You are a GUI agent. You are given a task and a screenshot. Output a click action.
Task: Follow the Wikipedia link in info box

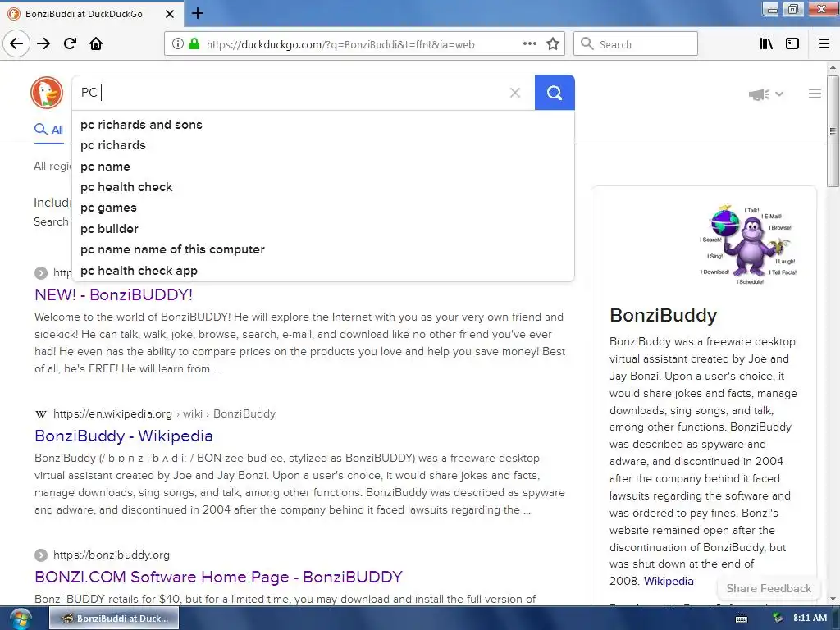(x=669, y=582)
